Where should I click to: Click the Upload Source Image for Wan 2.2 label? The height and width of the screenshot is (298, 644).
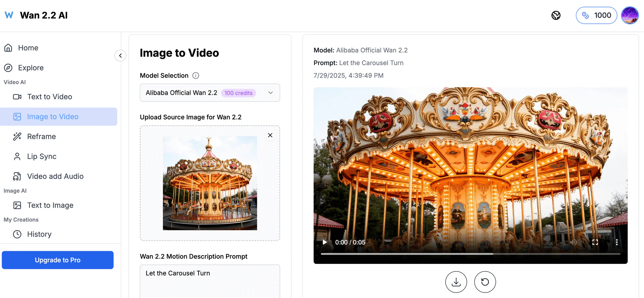pyautogui.click(x=191, y=117)
